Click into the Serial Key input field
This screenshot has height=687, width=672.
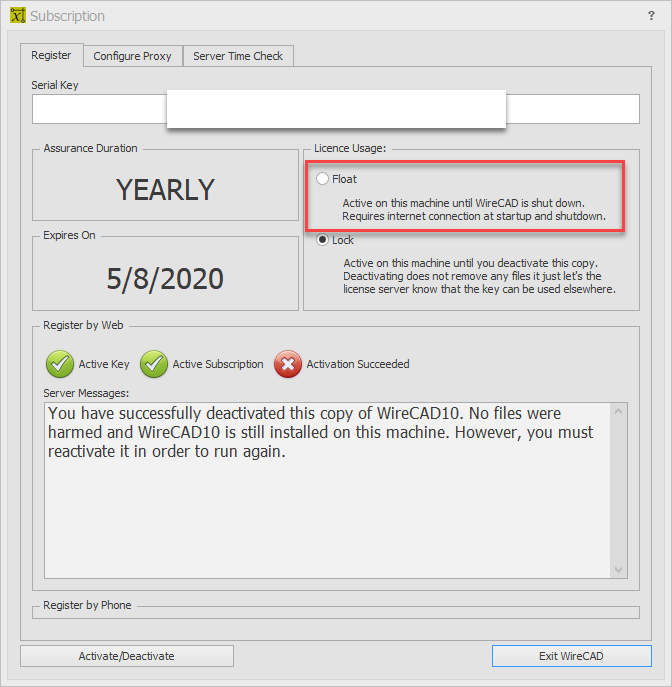336,109
